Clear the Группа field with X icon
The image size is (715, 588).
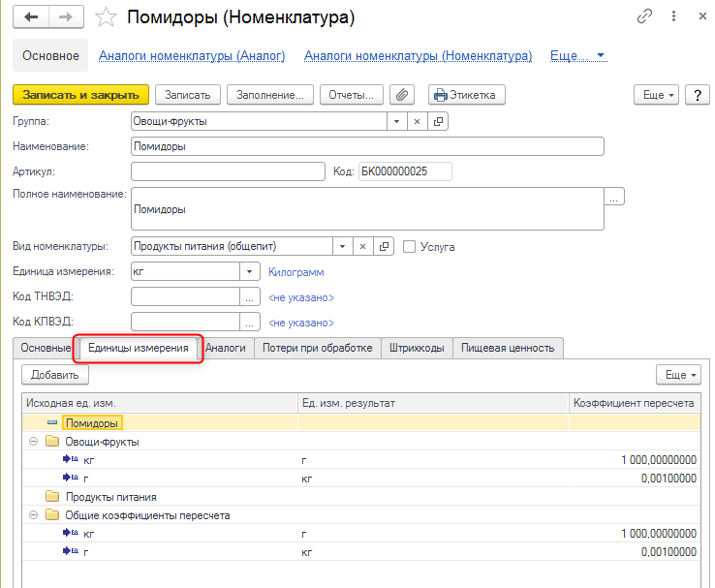coord(417,122)
